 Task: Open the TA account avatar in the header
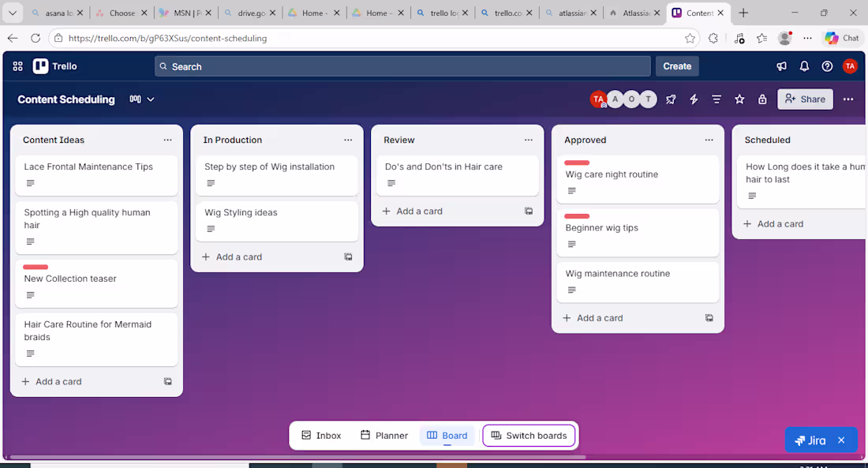point(850,66)
